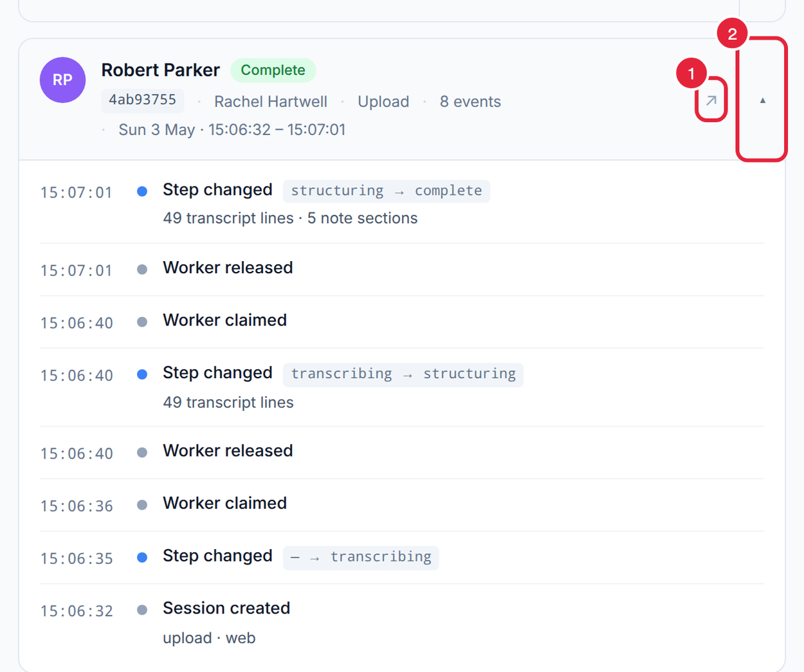Select the transcribing → structuring step tag
Viewport: 804px width, 672px height.
(403, 374)
